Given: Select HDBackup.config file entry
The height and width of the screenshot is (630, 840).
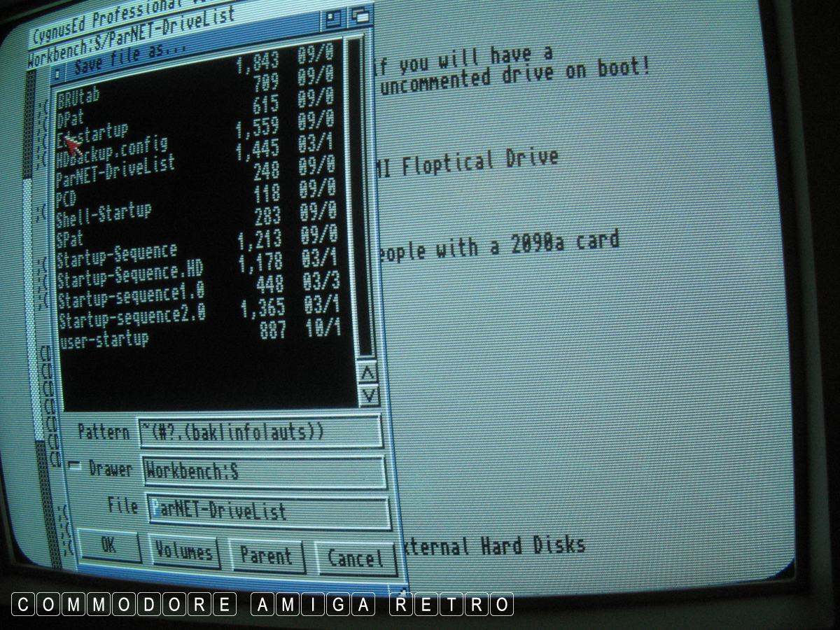Looking at the screenshot, I should 112,152.
